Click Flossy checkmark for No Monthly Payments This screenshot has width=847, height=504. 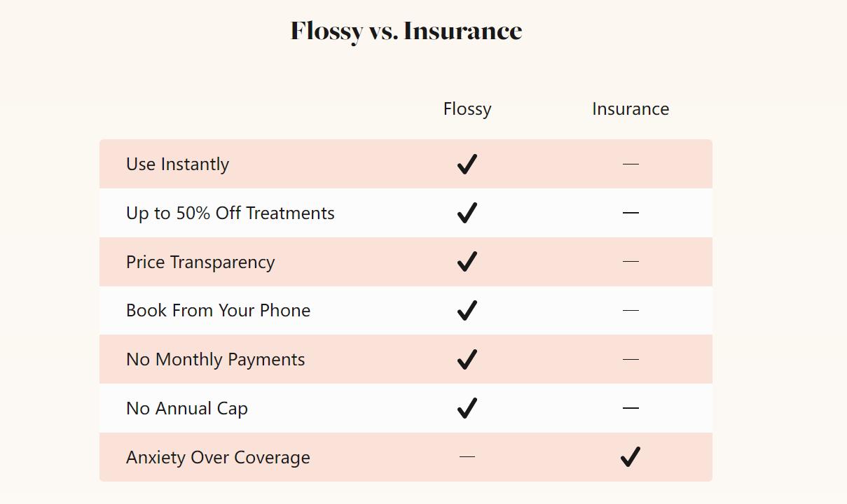pyautogui.click(x=467, y=359)
